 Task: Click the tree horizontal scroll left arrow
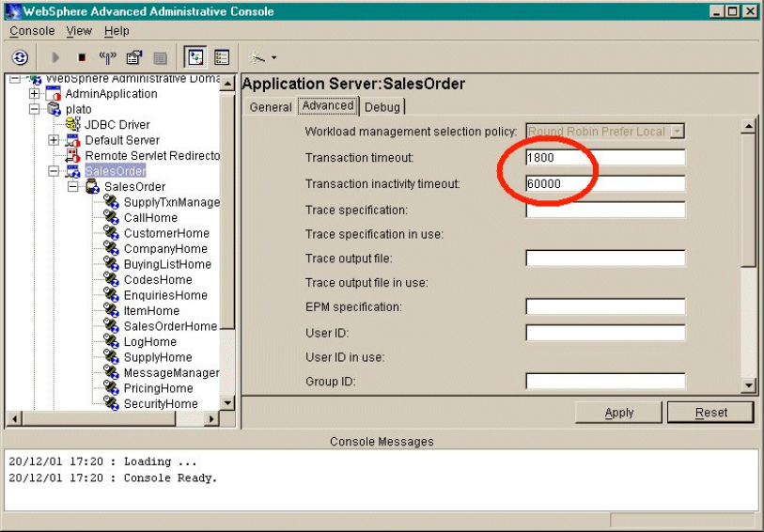click(15, 418)
